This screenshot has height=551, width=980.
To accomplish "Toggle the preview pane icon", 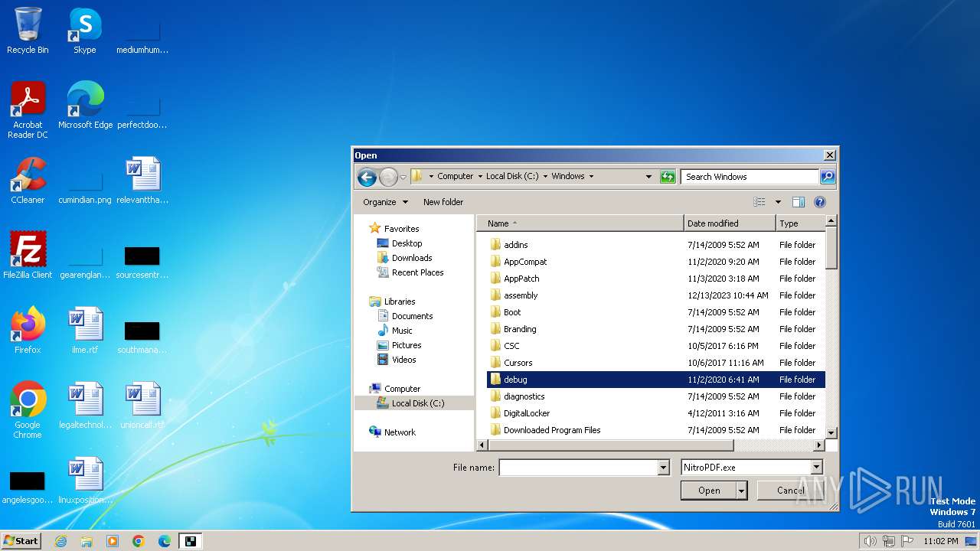I will coord(798,202).
